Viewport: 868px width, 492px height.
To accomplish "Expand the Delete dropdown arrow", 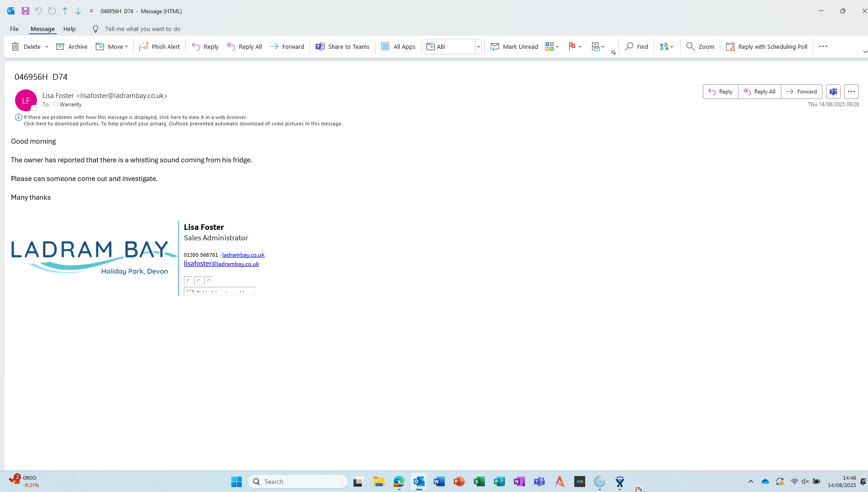I will click(47, 47).
